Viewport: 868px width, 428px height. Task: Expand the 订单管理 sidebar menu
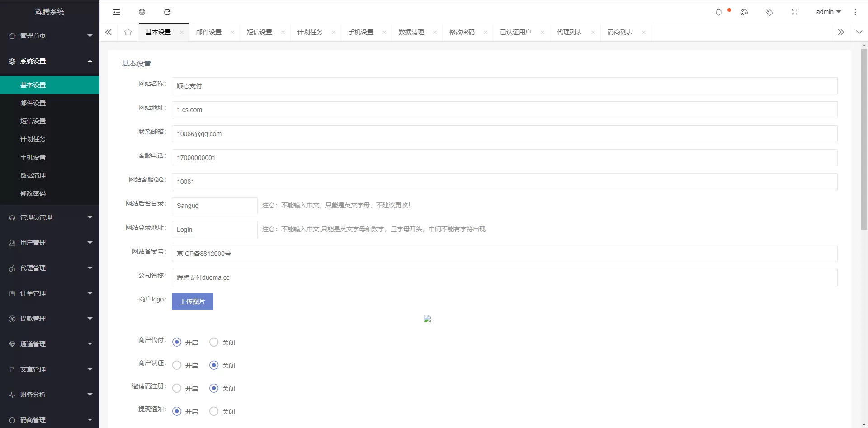50,293
